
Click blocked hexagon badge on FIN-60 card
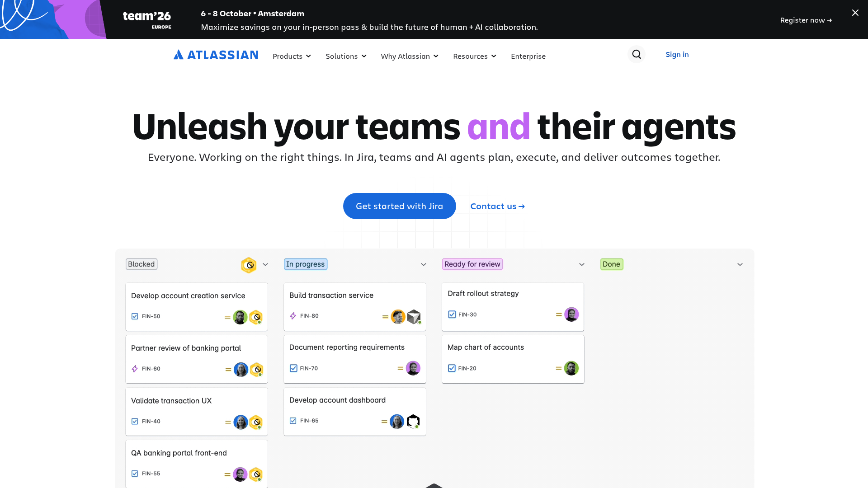[256, 369]
